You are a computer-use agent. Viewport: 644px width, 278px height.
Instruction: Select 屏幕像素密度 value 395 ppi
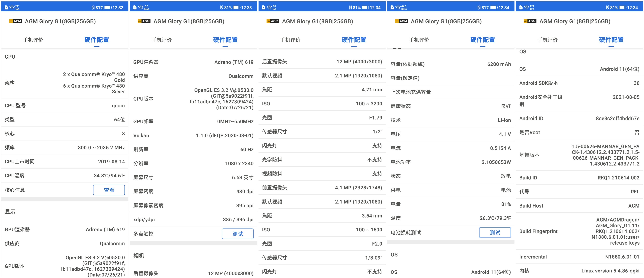245,205
